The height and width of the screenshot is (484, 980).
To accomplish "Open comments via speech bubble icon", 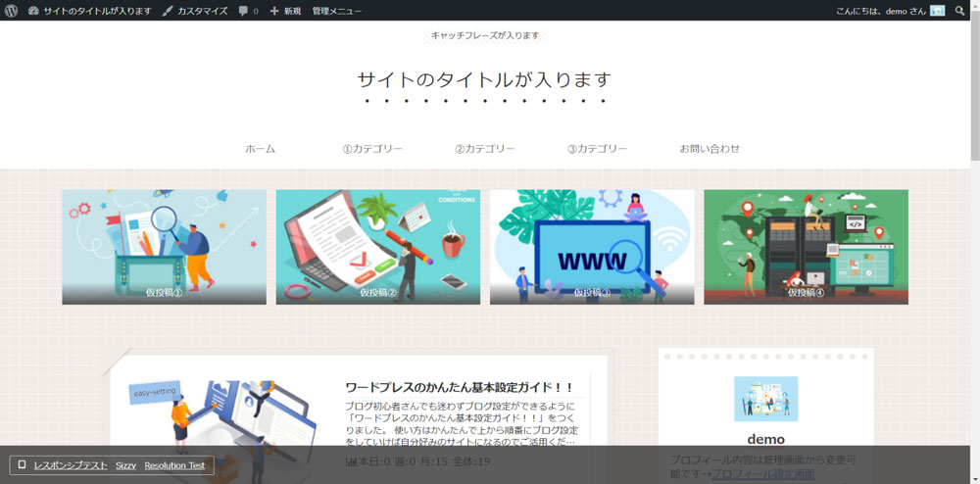I will (x=243, y=11).
